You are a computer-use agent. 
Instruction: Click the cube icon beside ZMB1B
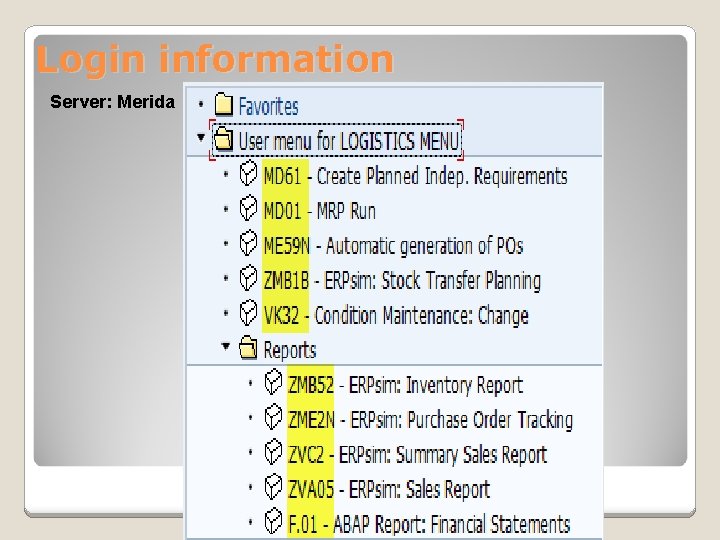coord(248,279)
